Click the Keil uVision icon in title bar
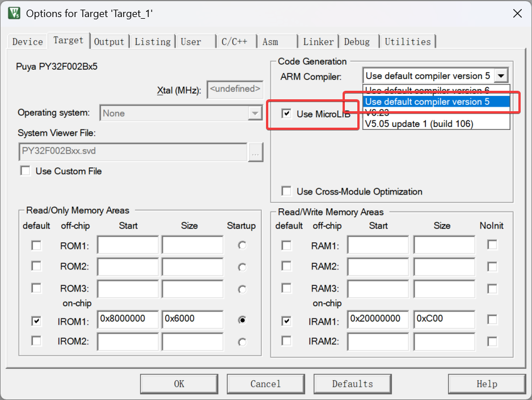This screenshot has width=532, height=400. 14,13
